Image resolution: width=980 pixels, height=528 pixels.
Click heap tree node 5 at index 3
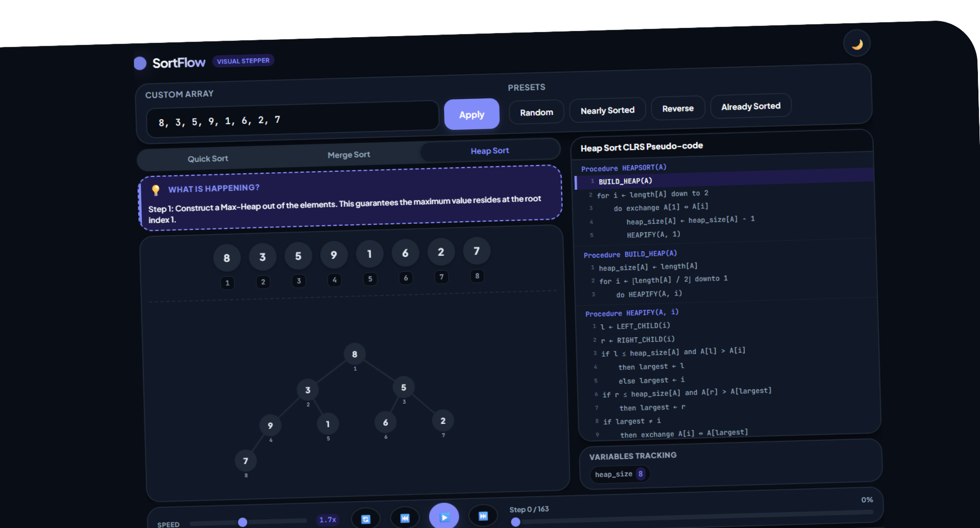(x=403, y=387)
